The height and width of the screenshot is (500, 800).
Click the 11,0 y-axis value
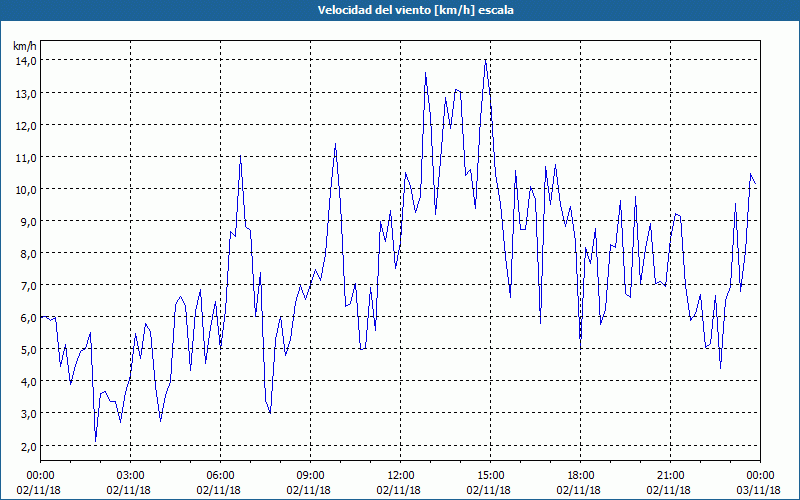click(x=26, y=158)
